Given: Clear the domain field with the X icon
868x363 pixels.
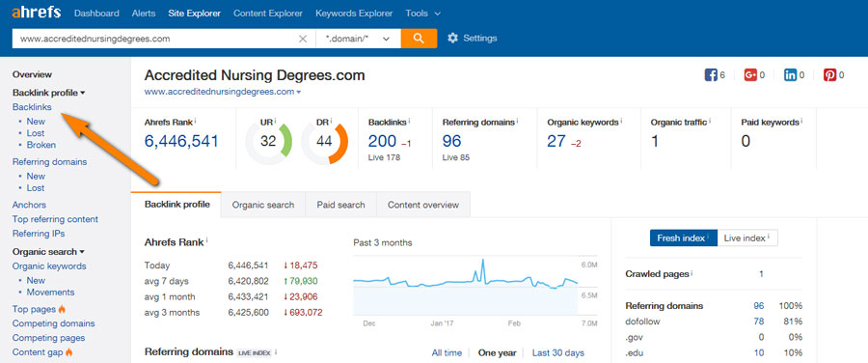Looking at the screenshot, I should coord(303,39).
